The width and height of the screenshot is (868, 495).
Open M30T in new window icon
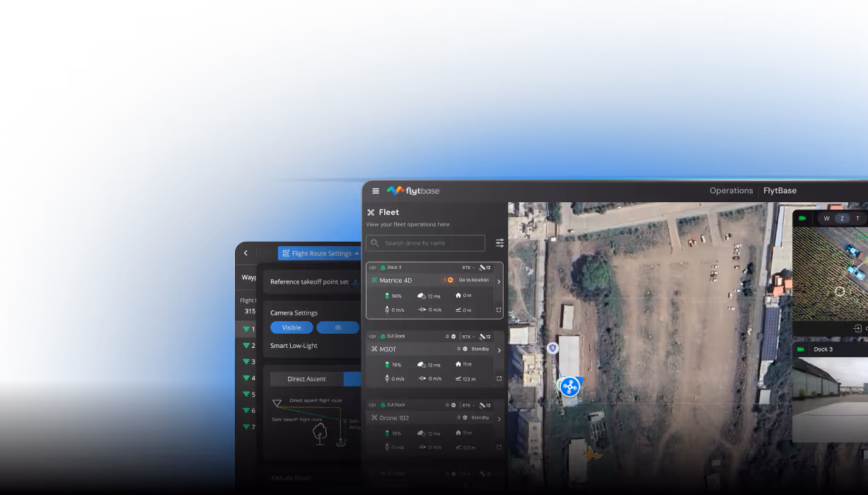coord(499,378)
